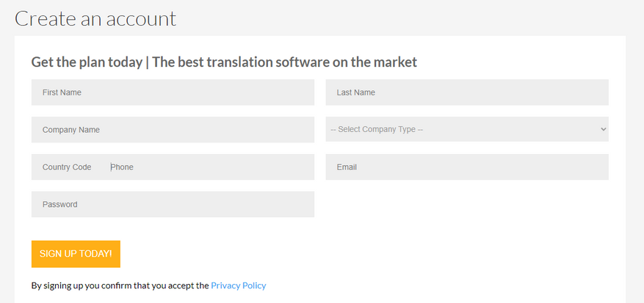Open the Privacy Policy link
Screen dimensions: 644x303
pyautogui.click(x=238, y=285)
